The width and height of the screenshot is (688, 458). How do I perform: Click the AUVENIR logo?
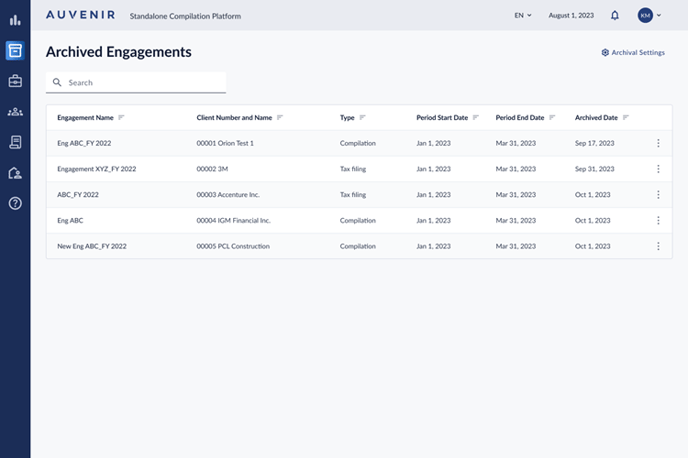pyautogui.click(x=80, y=16)
